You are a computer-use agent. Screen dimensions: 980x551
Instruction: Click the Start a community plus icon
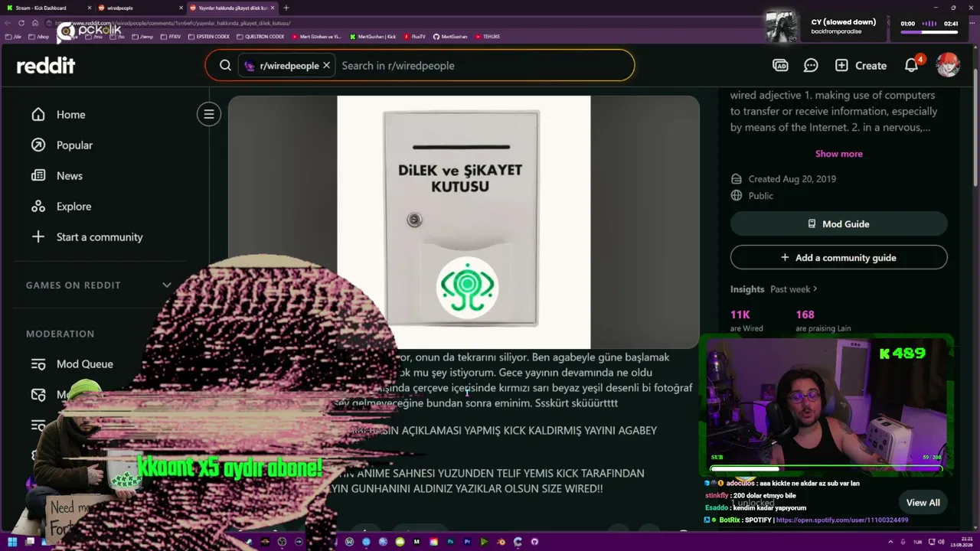click(38, 237)
